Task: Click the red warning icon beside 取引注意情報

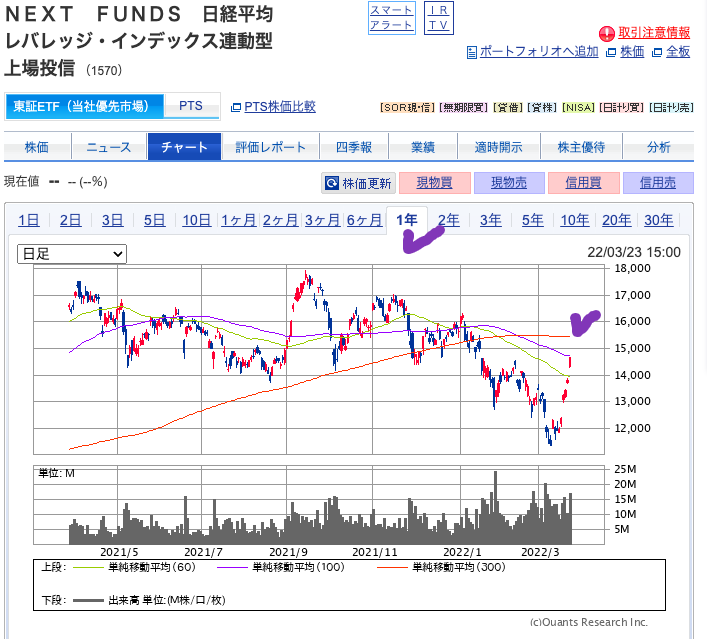Action: tap(606, 33)
